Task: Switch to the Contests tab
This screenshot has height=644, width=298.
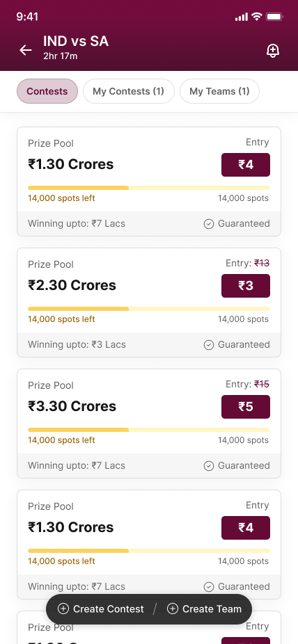Action: [x=47, y=91]
